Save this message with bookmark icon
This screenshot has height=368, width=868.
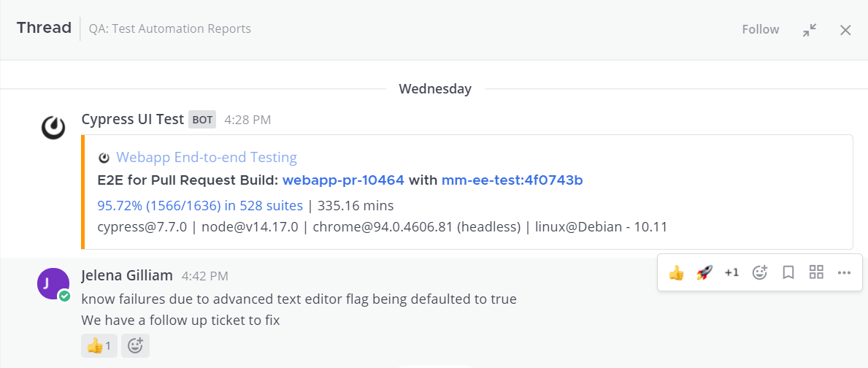788,272
